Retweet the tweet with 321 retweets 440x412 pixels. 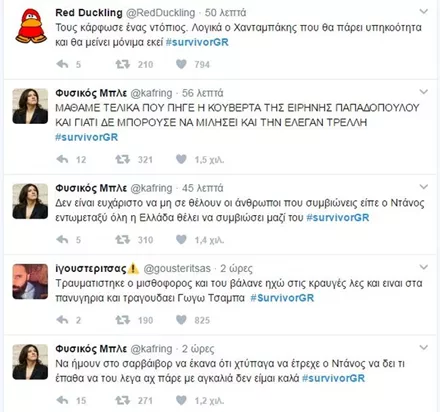[123, 159]
